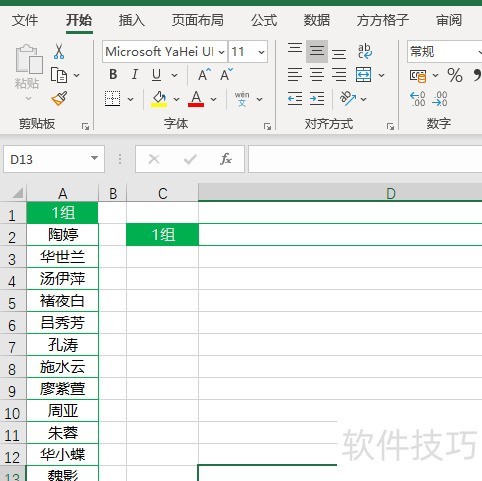The width and height of the screenshot is (482, 481).
Task: Align text left
Action: [295, 75]
